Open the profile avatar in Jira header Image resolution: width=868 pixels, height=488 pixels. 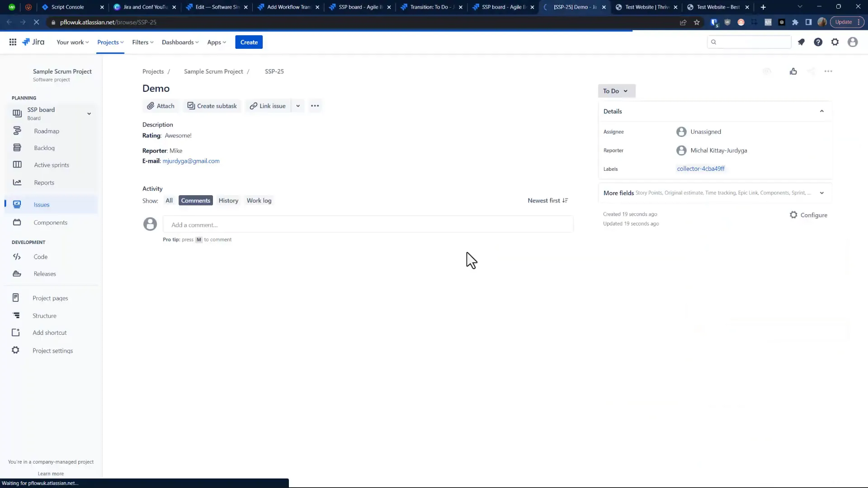(x=853, y=42)
